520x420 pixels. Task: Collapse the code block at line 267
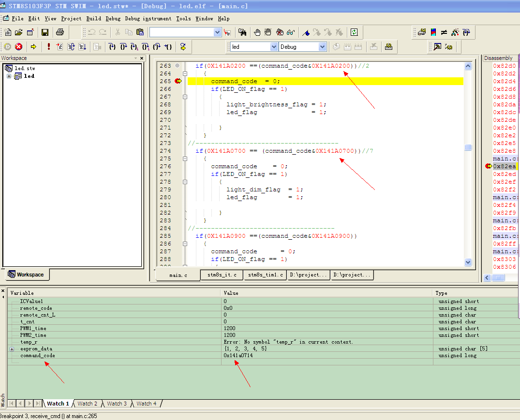(x=185, y=97)
